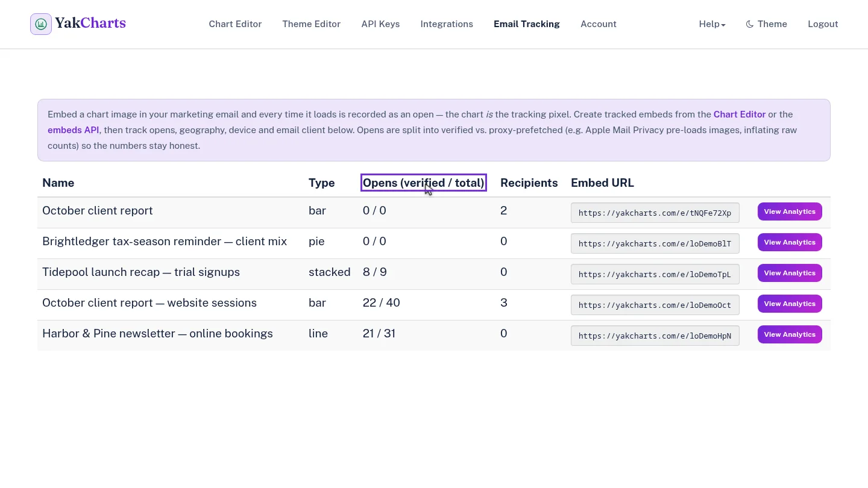Viewport: 868px width, 488px height.
Task: View Analytics for Harbor & Pine newsletter
Action: (x=790, y=334)
